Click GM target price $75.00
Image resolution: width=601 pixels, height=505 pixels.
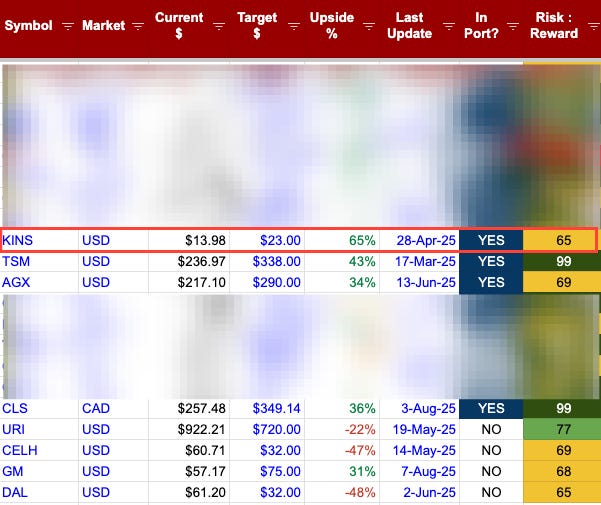click(x=267, y=471)
